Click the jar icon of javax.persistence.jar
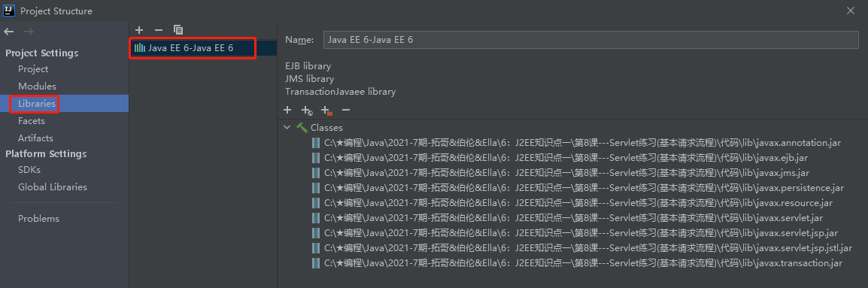 coord(316,188)
